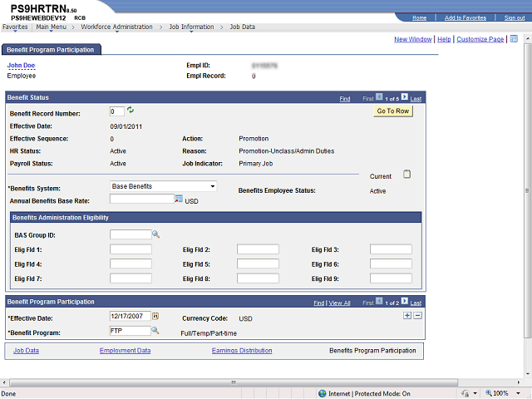
Task: Click the horizontal scrollbar right arrow
Action: tap(519, 382)
